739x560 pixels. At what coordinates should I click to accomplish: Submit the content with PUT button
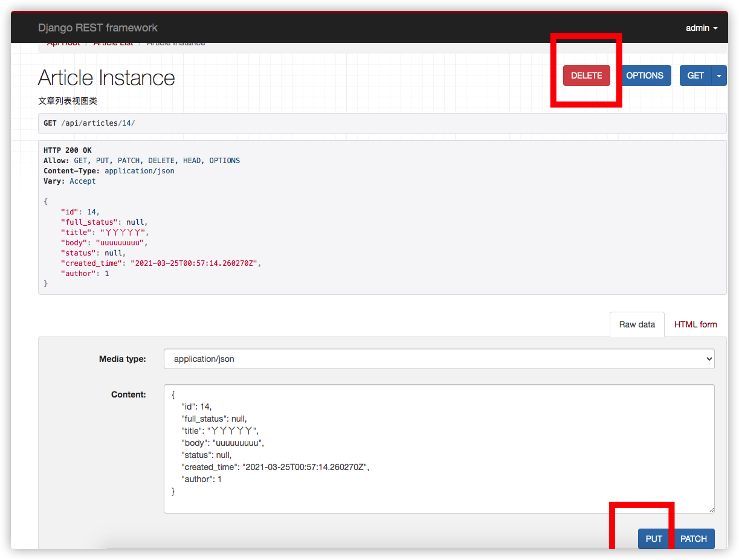(653, 539)
